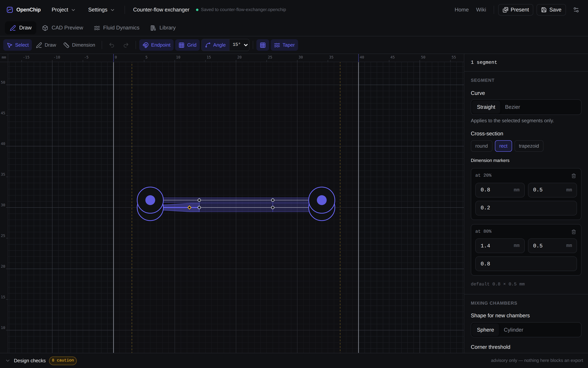Click the Draw tab pencil icon
The image size is (588, 368).
click(x=13, y=28)
